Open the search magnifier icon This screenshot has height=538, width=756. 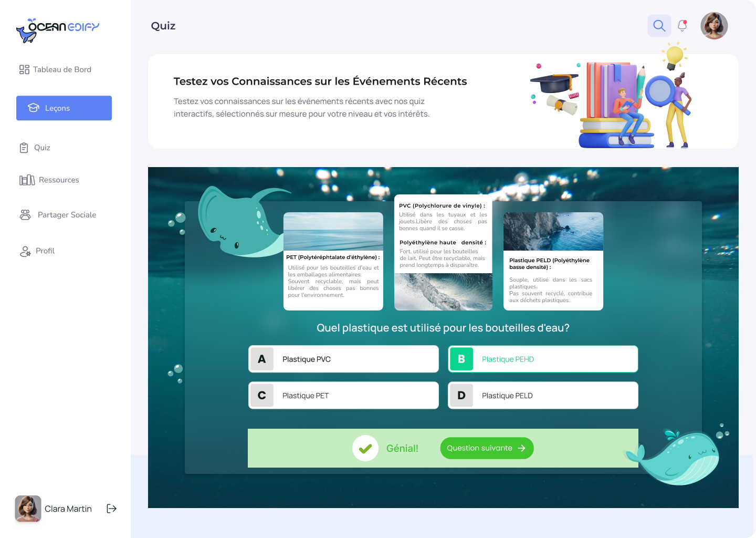pyautogui.click(x=659, y=25)
